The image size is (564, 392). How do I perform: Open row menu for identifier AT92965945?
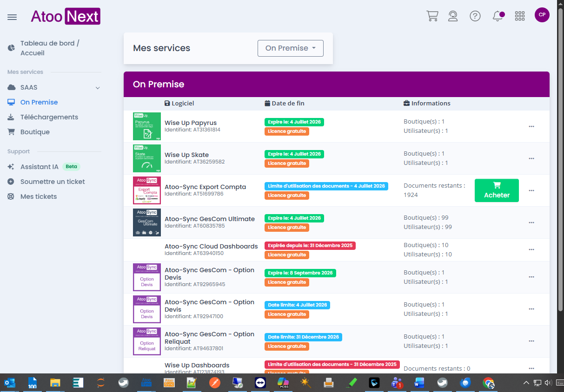(x=531, y=277)
